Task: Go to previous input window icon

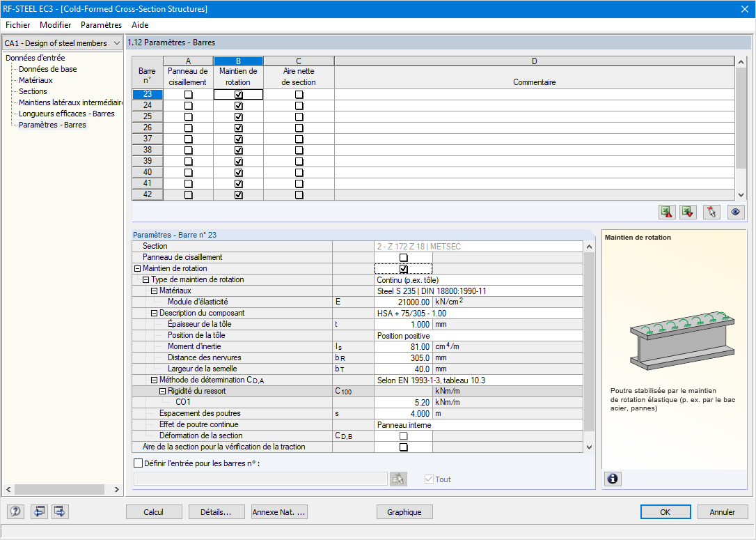Action: [39, 511]
